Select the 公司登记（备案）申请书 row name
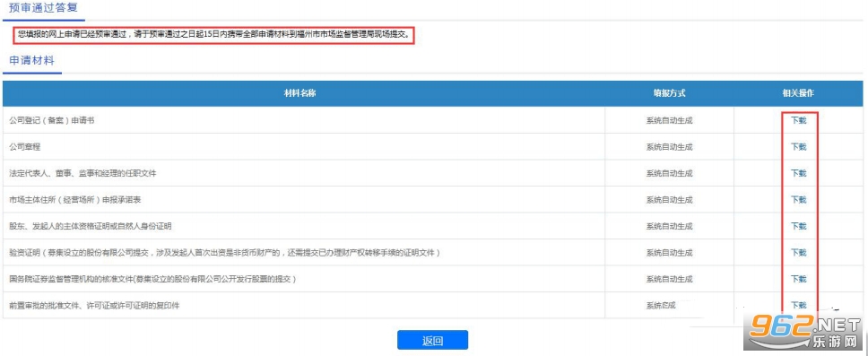Image resolution: width=868 pixels, height=356 pixels. coord(51,120)
